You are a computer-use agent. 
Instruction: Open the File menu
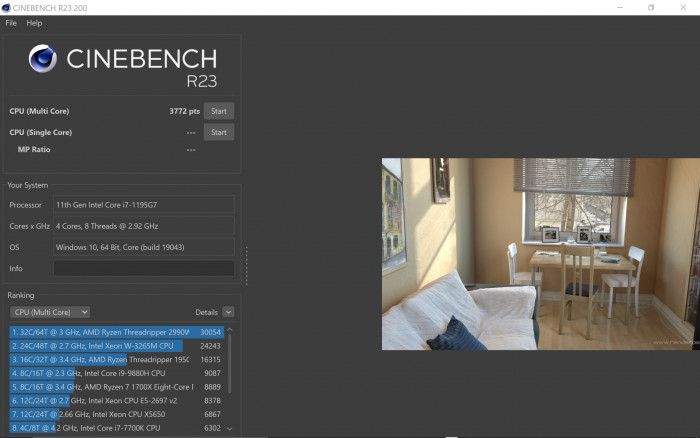click(11, 23)
